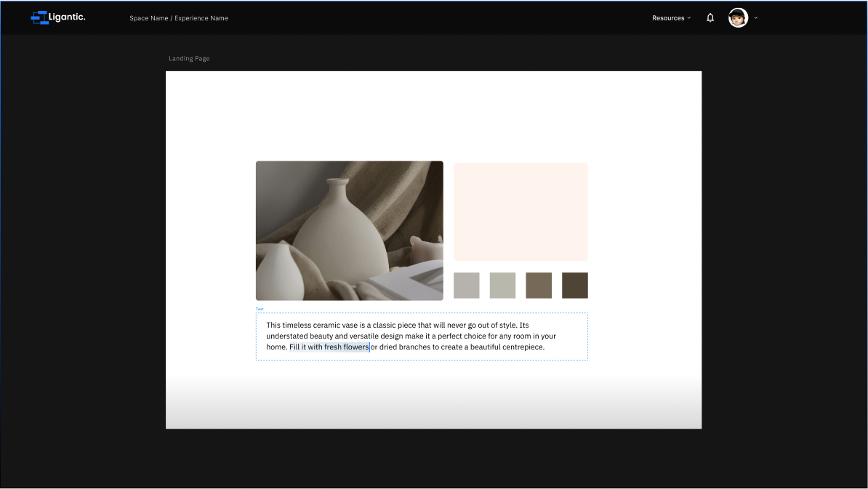Click the chevron next to Resources
Viewport: 868px width, 489px height.
689,18
